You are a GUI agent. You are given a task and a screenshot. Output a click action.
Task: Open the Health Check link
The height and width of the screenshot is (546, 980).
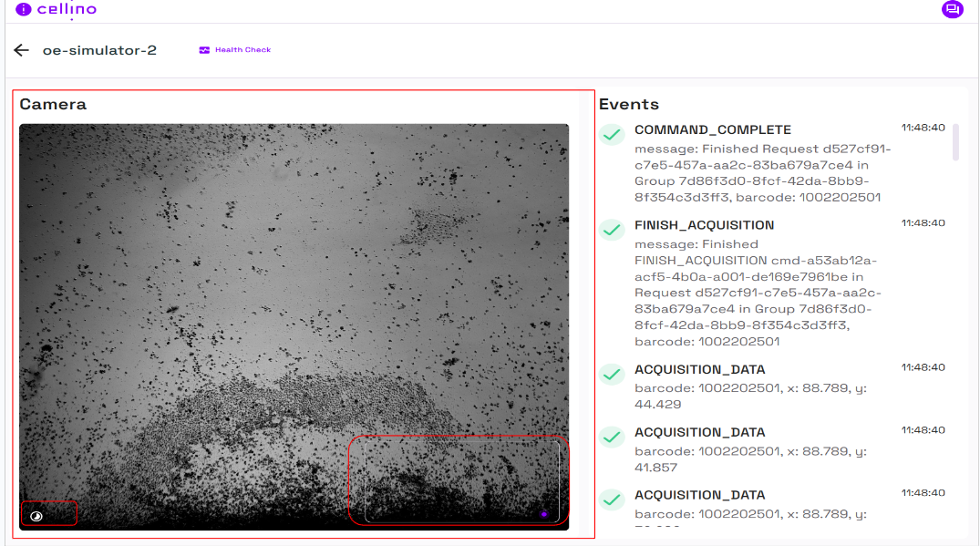242,50
